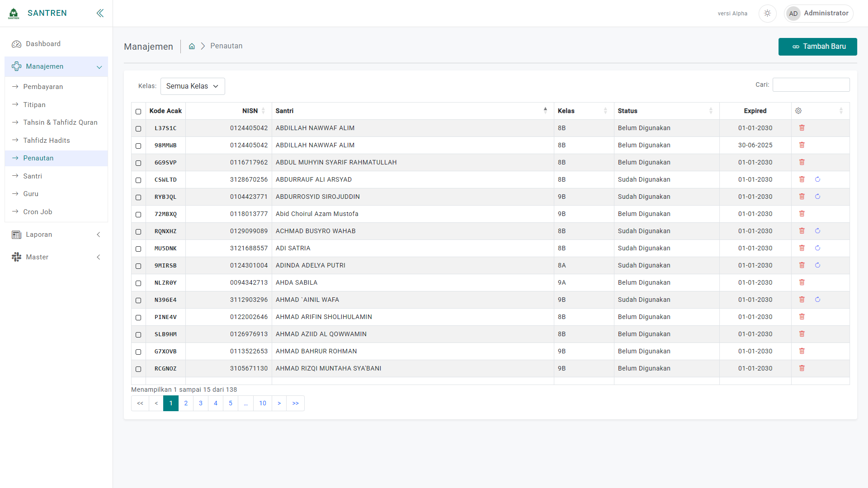Reset code for ABDURROSYID SIROJUDDIN
The height and width of the screenshot is (488, 868).
[x=817, y=197]
